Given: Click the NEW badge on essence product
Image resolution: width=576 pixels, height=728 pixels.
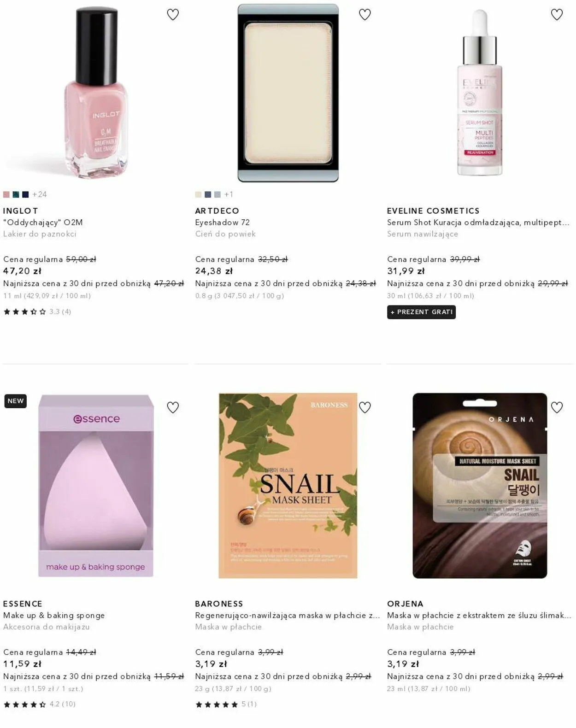Looking at the screenshot, I should pos(16,401).
